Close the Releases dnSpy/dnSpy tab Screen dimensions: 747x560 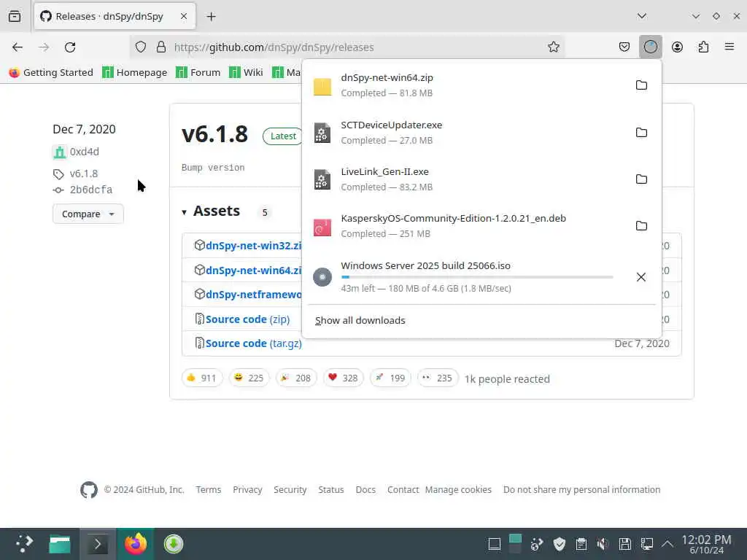[x=184, y=16]
